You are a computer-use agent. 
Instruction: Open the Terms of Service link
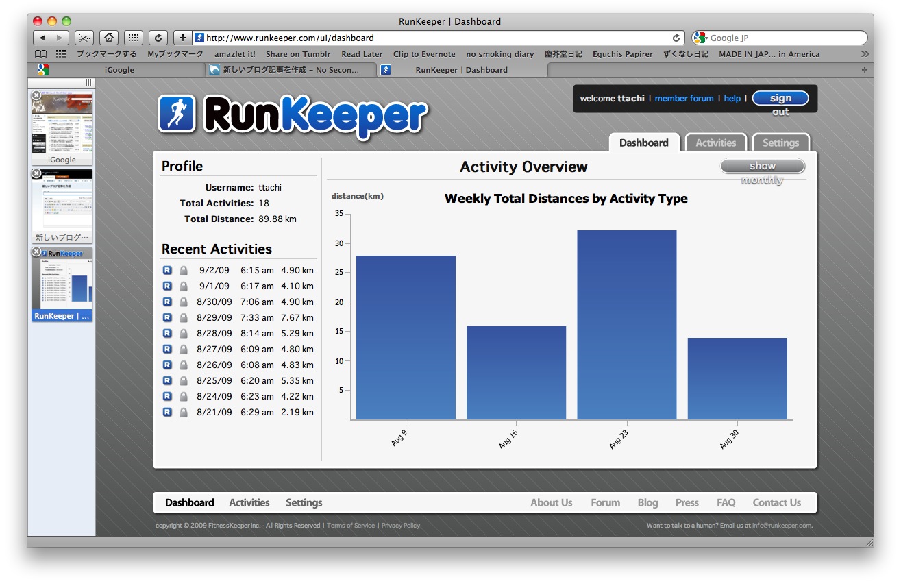pyautogui.click(x=351, y=526)
